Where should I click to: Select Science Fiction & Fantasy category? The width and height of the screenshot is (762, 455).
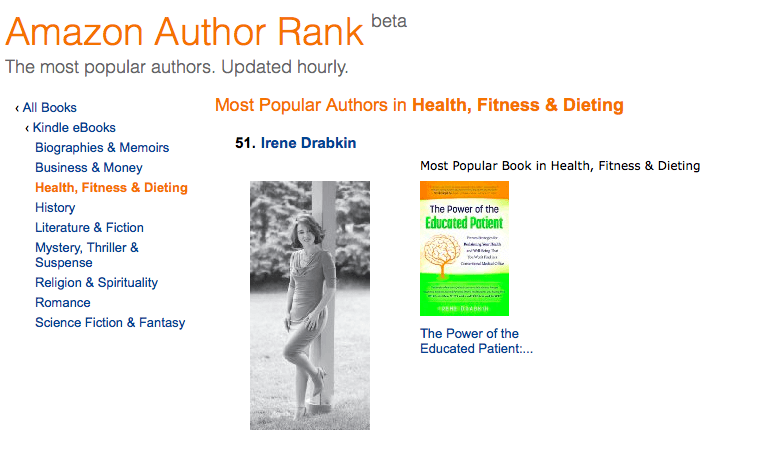pyautogui.click(x=110, y=322)
